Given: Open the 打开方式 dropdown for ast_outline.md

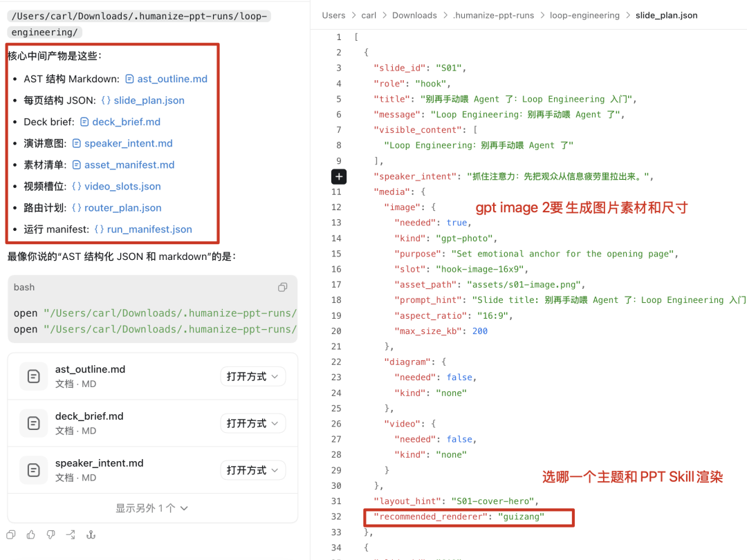Looking at the screenshot, I should click(x=253, y=377).
